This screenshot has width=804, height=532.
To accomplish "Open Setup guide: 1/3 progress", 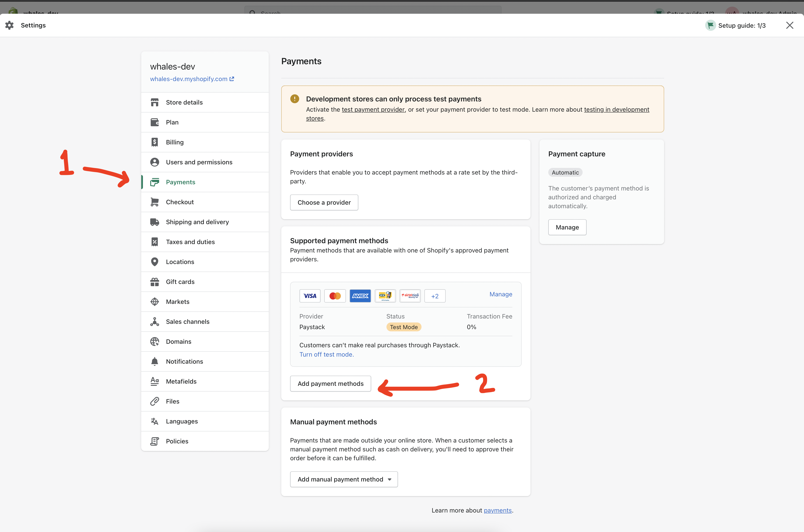I will pos(736,25).
